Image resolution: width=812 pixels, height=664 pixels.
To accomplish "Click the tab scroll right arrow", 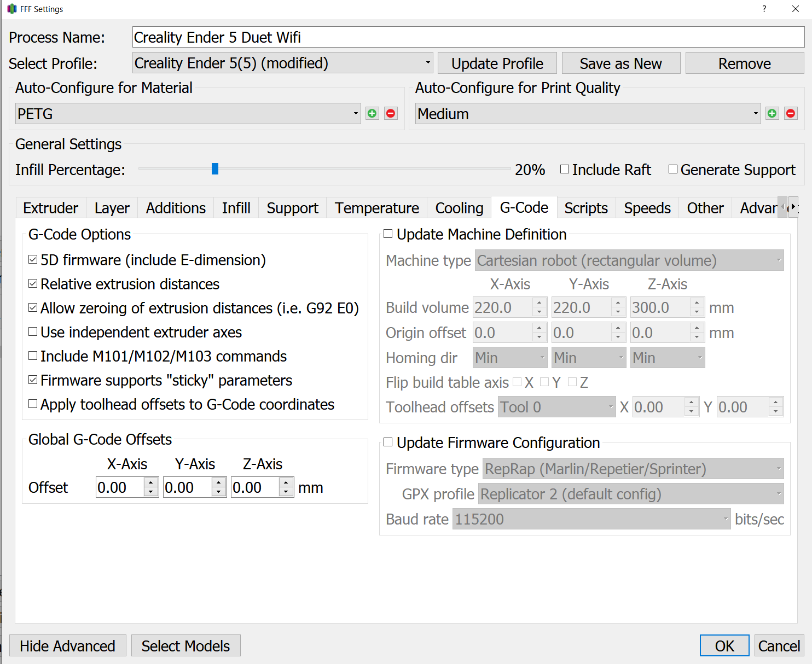I will coord(793,207).
